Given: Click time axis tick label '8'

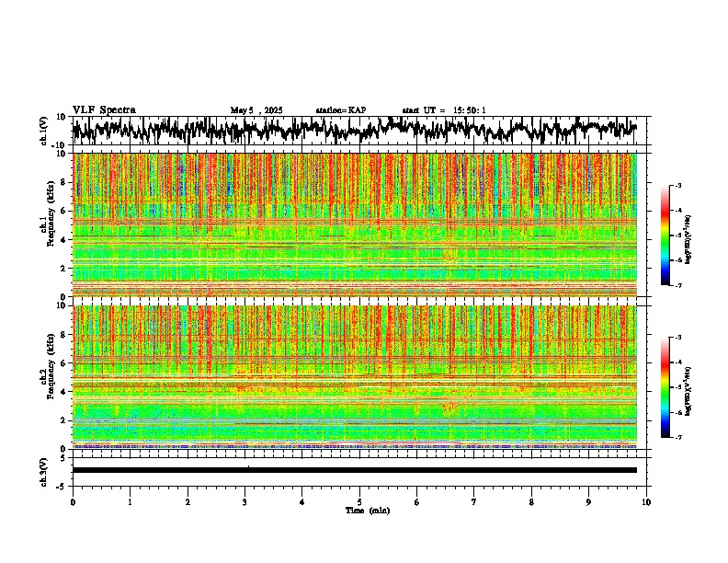Looking at the screenshot, I should click(531, 502).
